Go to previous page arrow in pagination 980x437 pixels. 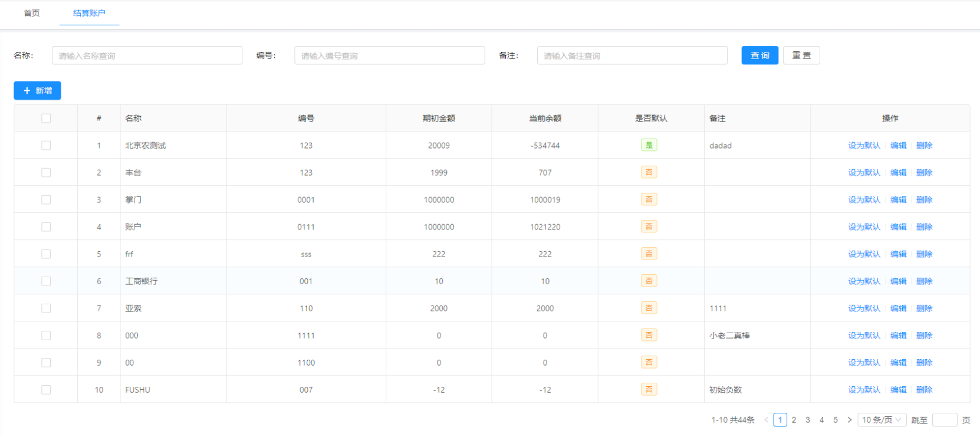(x=766, y=420)
